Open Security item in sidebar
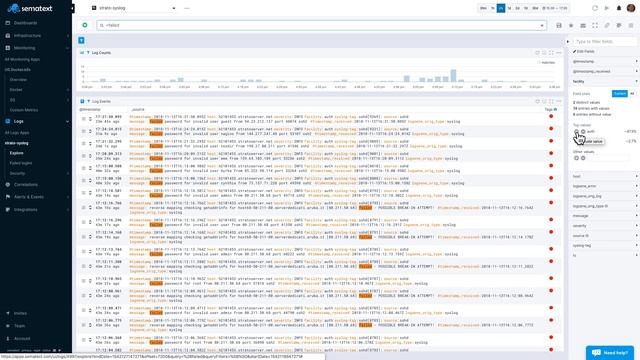640x360 pixels. (x=17, y=173)
